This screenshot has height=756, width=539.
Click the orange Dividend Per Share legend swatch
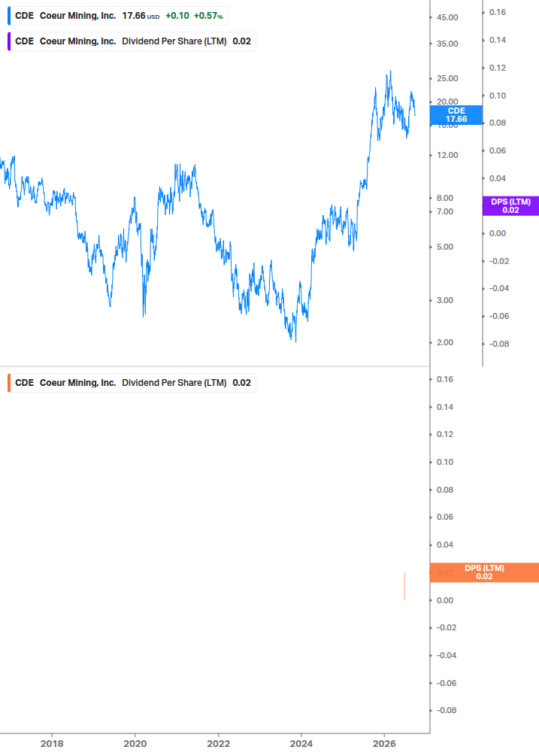click(9, 383)
